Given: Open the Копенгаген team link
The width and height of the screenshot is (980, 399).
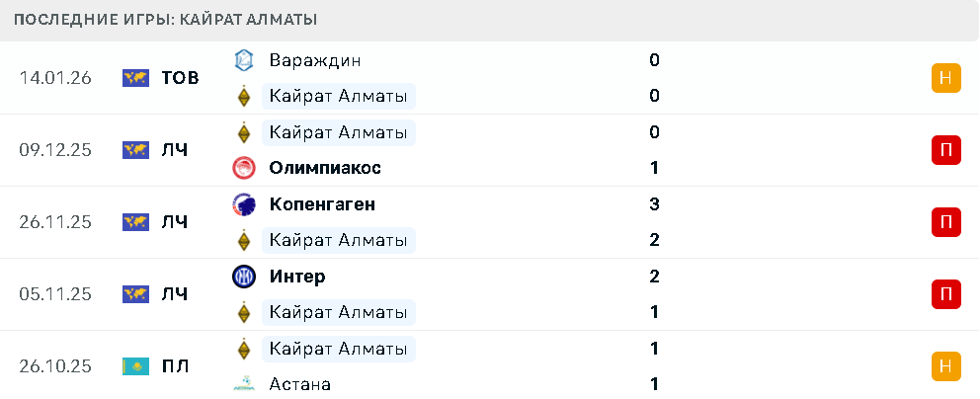Looking at the screenshot, I should coord(321,204).
